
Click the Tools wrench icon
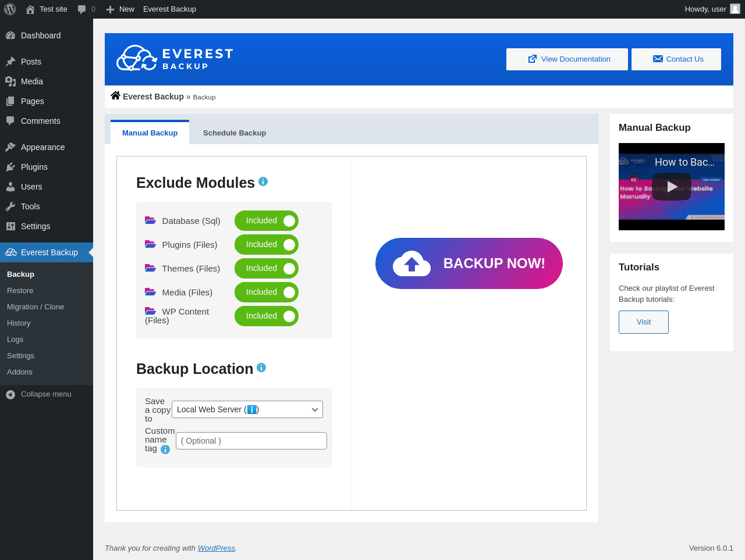click(10, 206)
